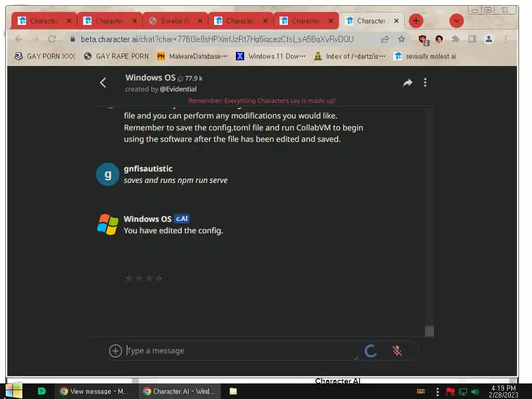Click the address bar URL field
This screenshot has width=532, height=399.
[217, 39]
